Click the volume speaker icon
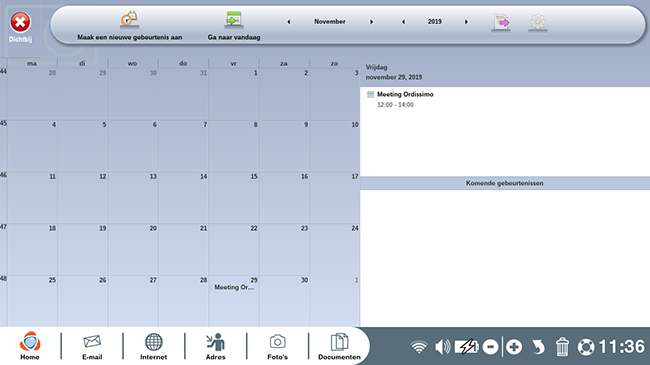The width and height of the screenshot is (650, 365). 443,347
